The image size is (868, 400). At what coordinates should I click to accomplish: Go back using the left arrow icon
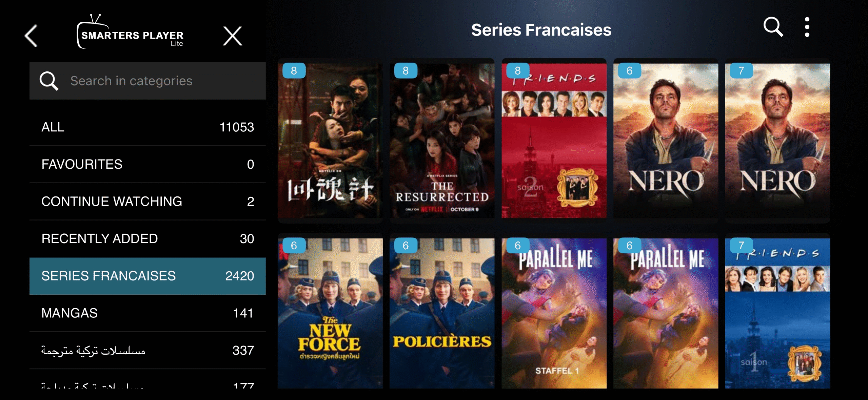click(31, 36)
